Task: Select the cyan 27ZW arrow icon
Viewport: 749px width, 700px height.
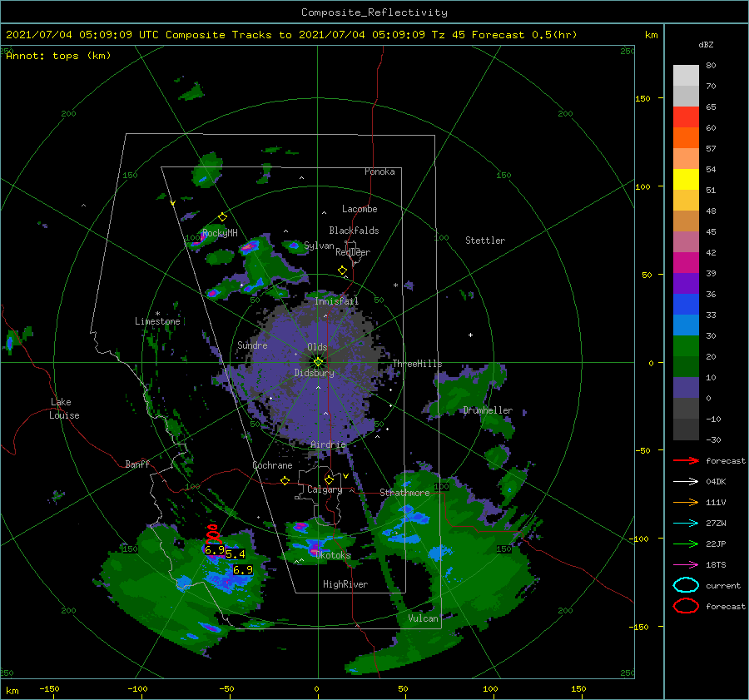Action: (686, 524)
